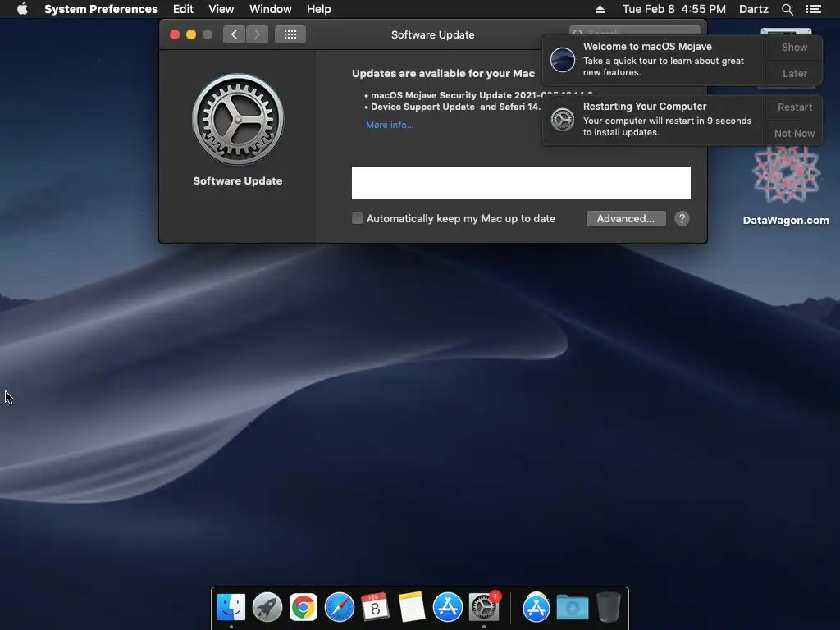Go forward with the right chevron button
Viewport: 840px width, 630px height.
(257, 34)
